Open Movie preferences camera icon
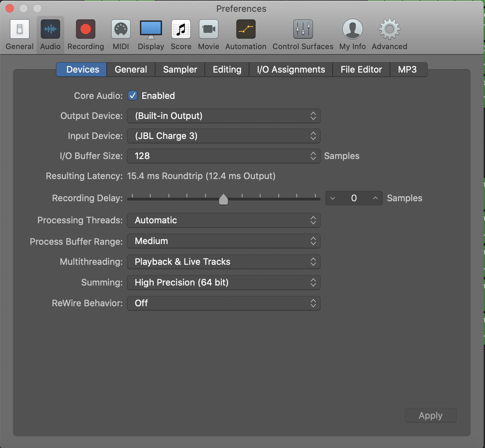The image size is (485, 448). 209,29
